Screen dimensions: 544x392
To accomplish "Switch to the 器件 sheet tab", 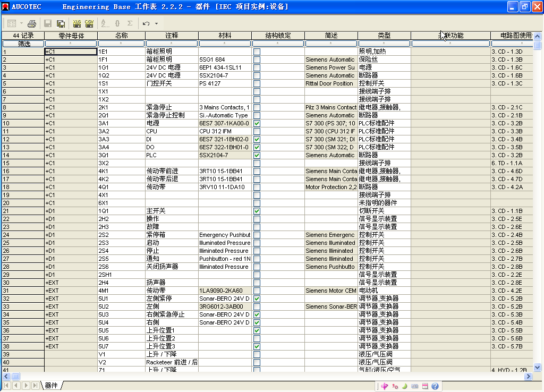I will tap(52, 386).
